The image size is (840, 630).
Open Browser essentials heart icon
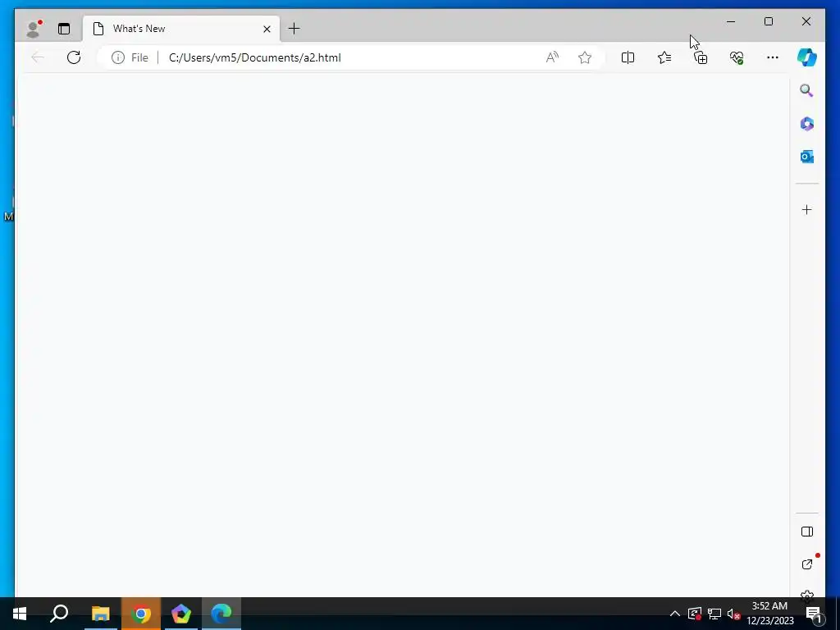[x=737, y=57]
